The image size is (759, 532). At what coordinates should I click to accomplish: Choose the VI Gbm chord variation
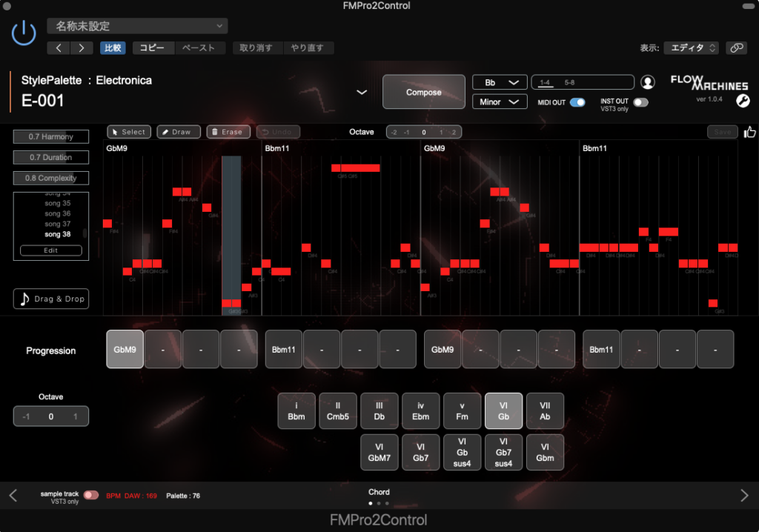pyautogui.click(x=545, y=452)
